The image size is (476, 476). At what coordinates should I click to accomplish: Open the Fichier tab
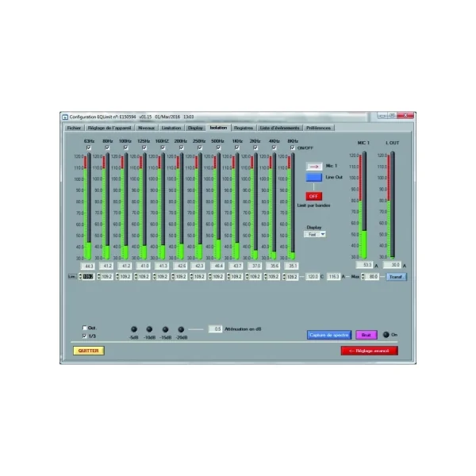pyautogui.click(x=74, y=128)
